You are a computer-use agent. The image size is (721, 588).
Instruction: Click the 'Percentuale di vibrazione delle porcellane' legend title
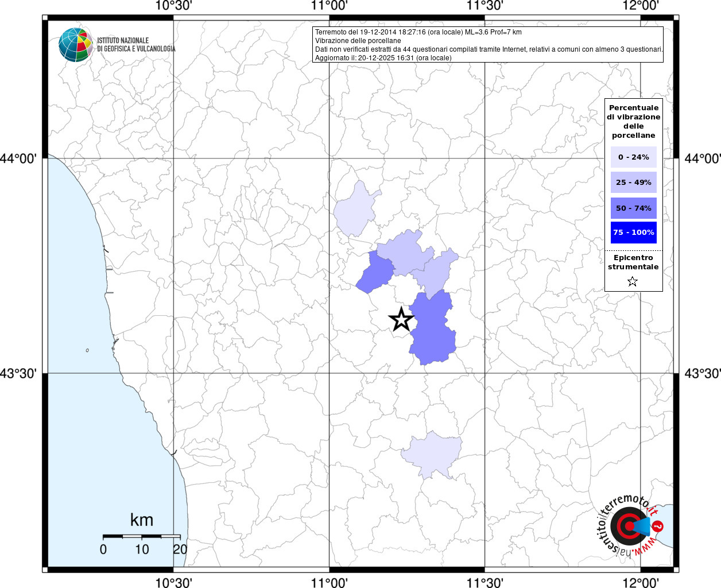(x=634, y=121)
